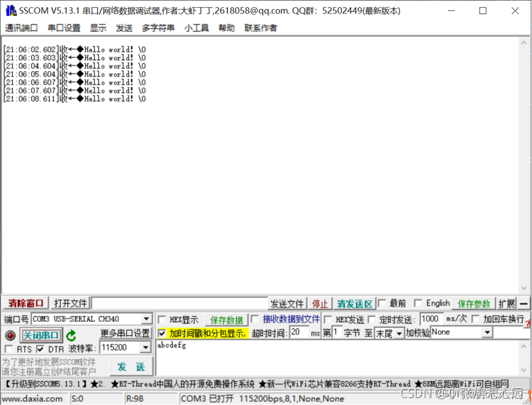532x405 pixels.
Task: Click the 扩展 extension button
Action: [x=506, y=303]
